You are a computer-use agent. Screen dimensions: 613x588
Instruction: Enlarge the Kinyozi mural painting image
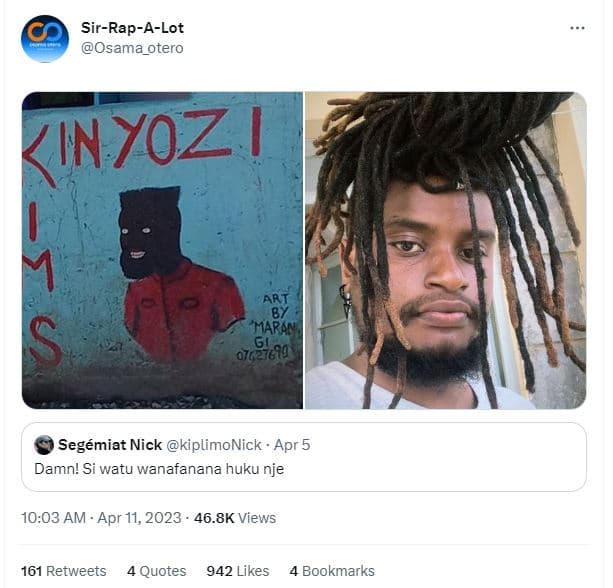point(162,250)
